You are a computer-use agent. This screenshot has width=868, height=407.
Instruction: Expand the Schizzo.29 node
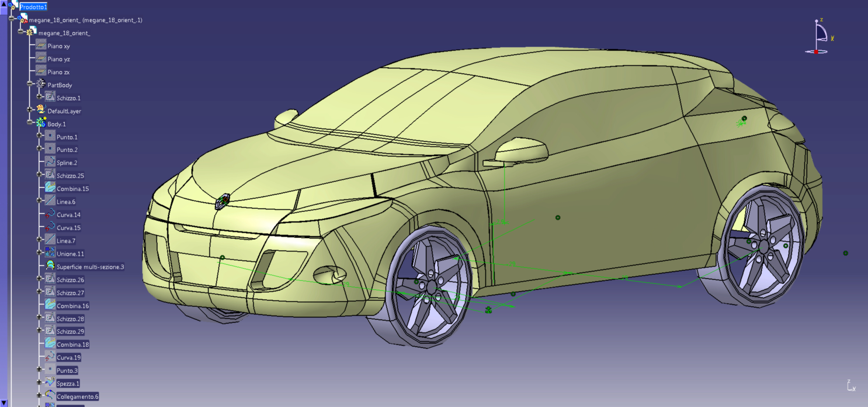point(39,330)
